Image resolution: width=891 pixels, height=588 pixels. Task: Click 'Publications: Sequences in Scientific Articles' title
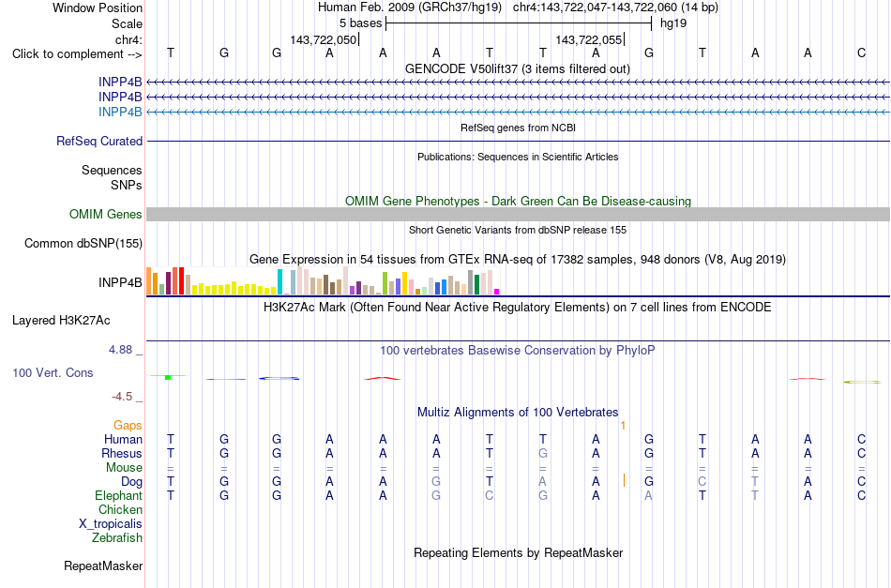[518, 157]
